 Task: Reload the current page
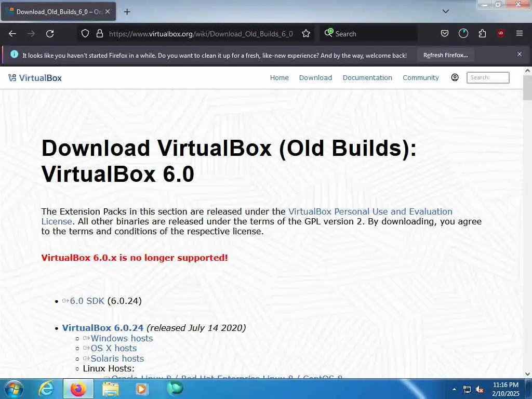50,34
